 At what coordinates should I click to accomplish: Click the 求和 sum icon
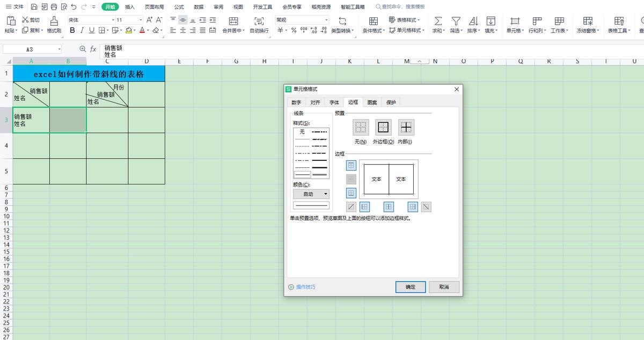coord(438,21)
